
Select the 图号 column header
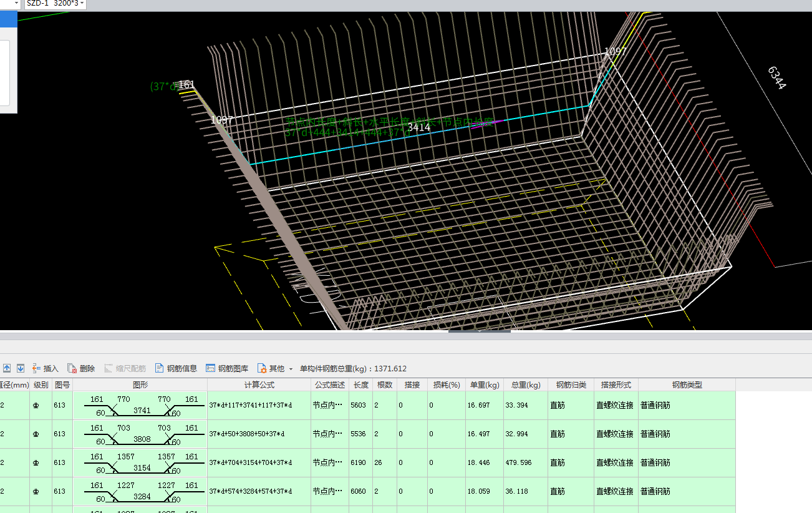pyautogui.click(x=62, y=385)
